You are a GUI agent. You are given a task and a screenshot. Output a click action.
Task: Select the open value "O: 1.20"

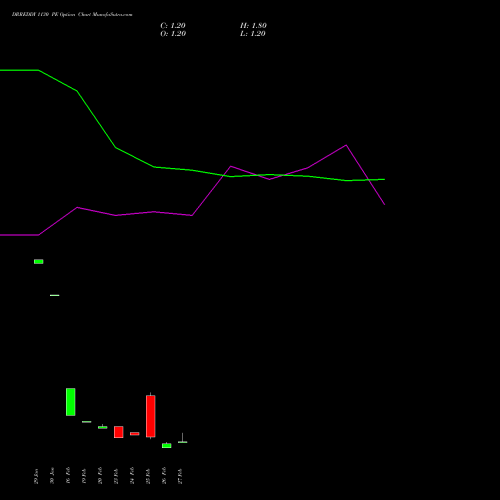coord(173,34)
